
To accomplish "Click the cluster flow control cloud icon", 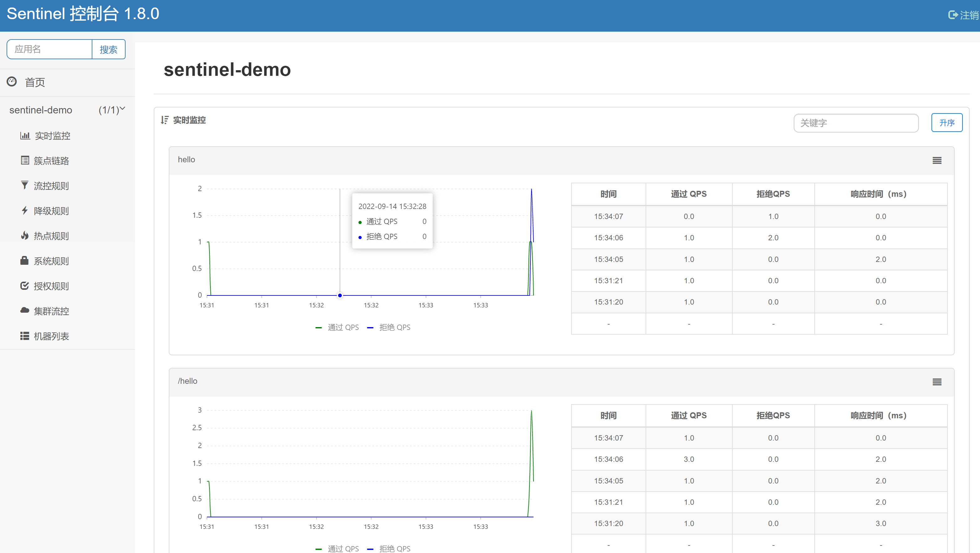I will pyautogui.click(x=25, y=310).
